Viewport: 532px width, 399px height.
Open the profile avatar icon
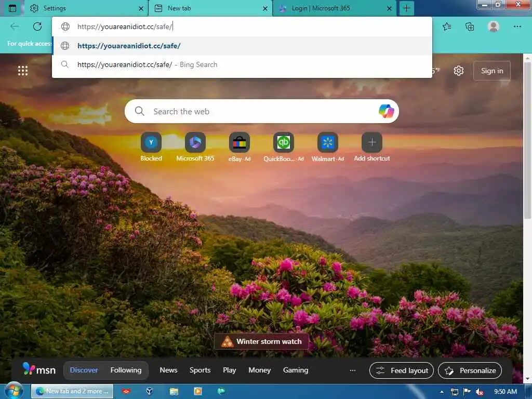point(494,26)
